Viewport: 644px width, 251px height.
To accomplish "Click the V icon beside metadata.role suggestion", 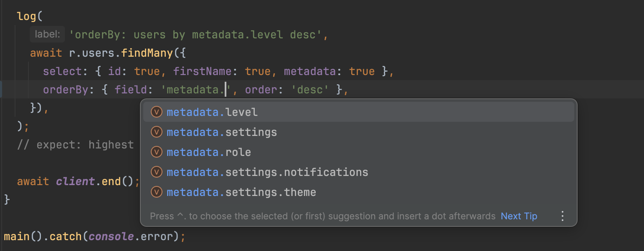I will [156, 152].
